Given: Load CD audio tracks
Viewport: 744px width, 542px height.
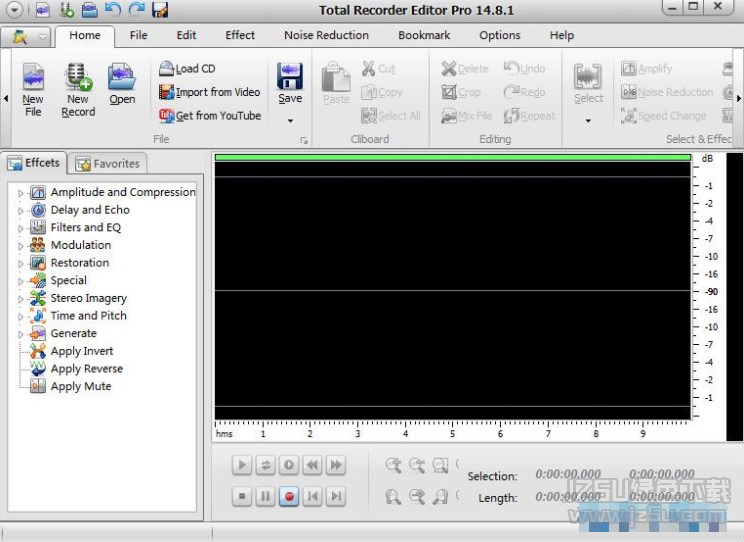Looking at the screenshot, I should pyautogui.click(x=187, y=69).
